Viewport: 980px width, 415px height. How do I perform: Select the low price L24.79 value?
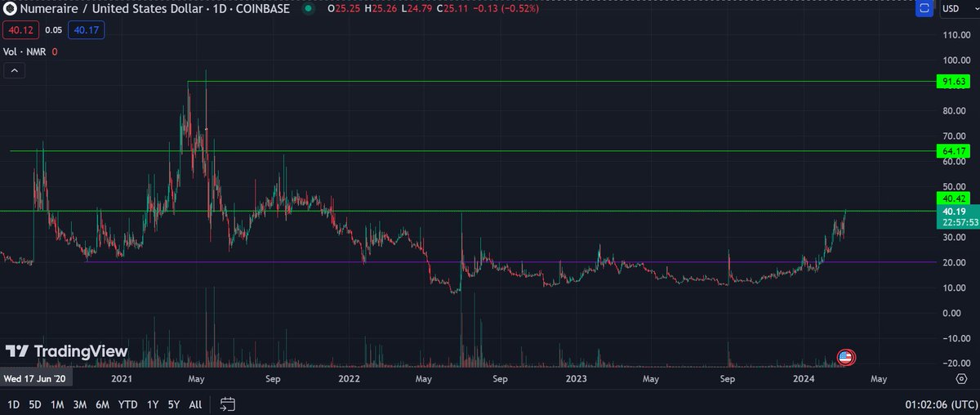point(416,8)
